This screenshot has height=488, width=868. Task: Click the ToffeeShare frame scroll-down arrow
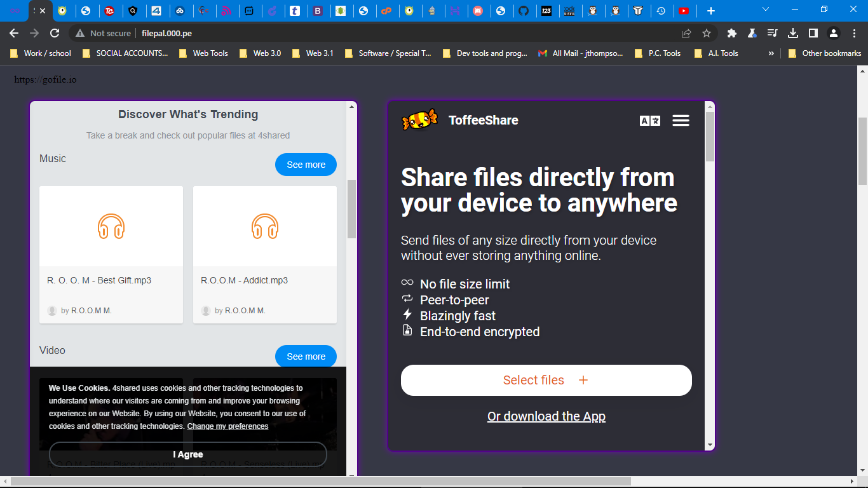(710, 445)
